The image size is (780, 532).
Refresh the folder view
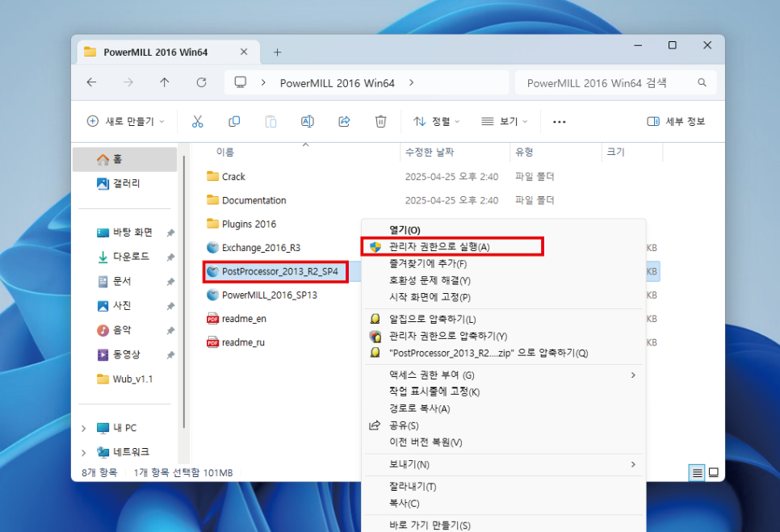pyautogui.click(x=201, y=82)
